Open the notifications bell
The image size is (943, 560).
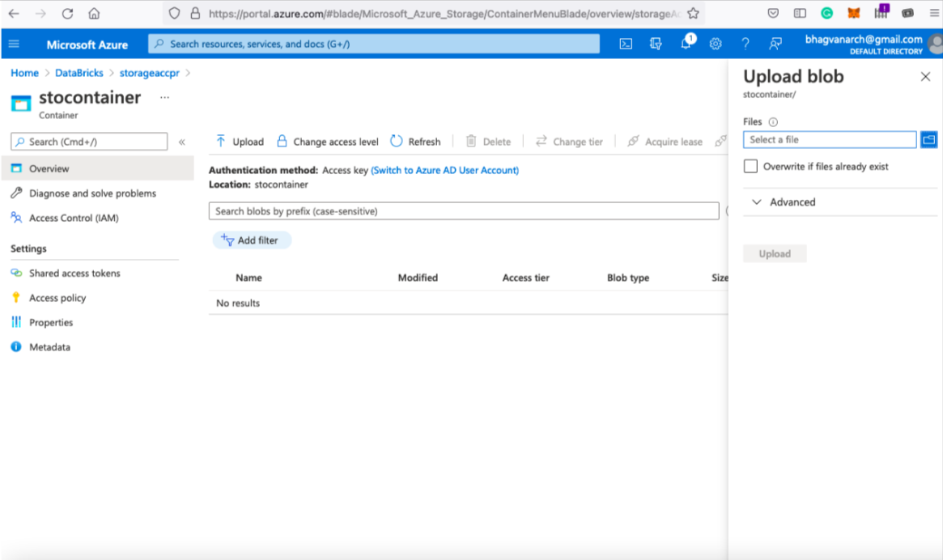[686, 44]
